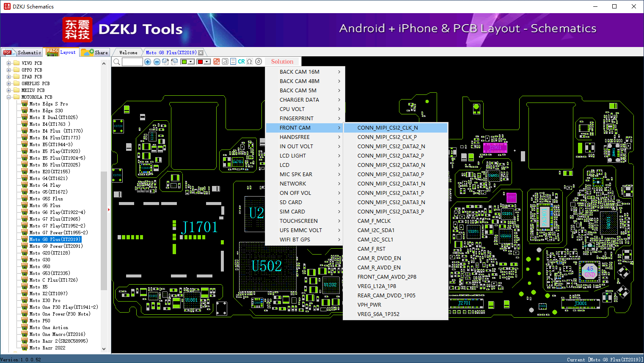
Task: Click the omega resistance icon
Action: (250, 61)
